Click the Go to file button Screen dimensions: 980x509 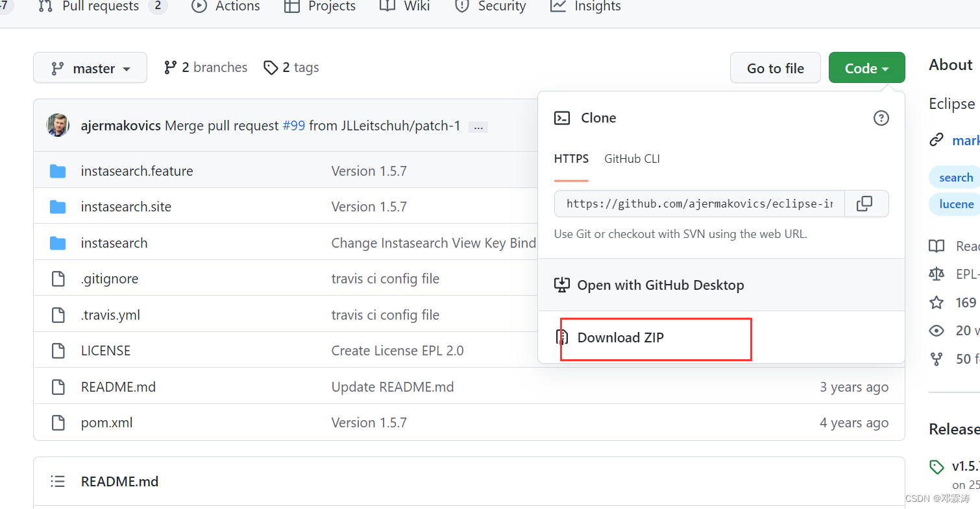pyautogui.click(x=775, y=67)
